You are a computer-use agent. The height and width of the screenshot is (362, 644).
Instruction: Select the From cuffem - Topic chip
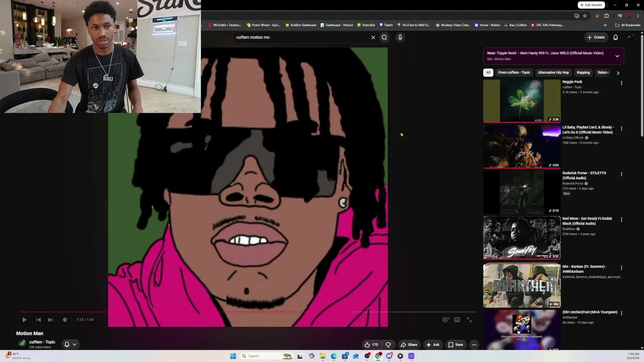(x=514, y=72)
